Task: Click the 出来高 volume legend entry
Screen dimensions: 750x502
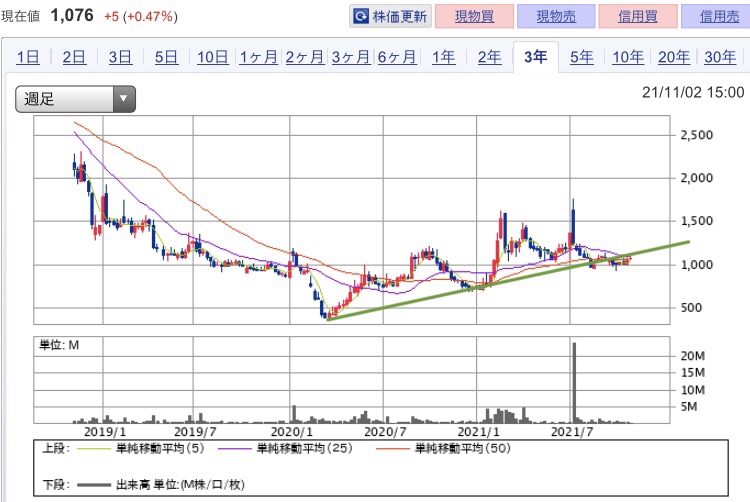Action: coord(161,485)
